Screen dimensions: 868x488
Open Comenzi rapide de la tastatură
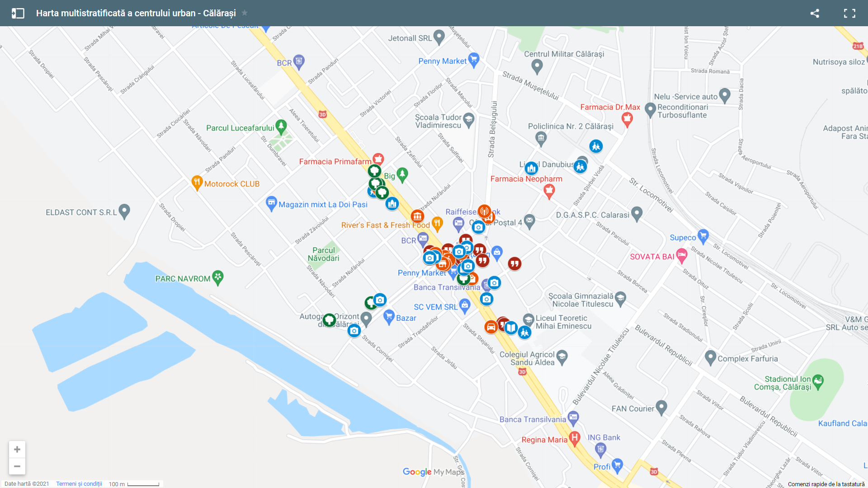coord(826,484)
